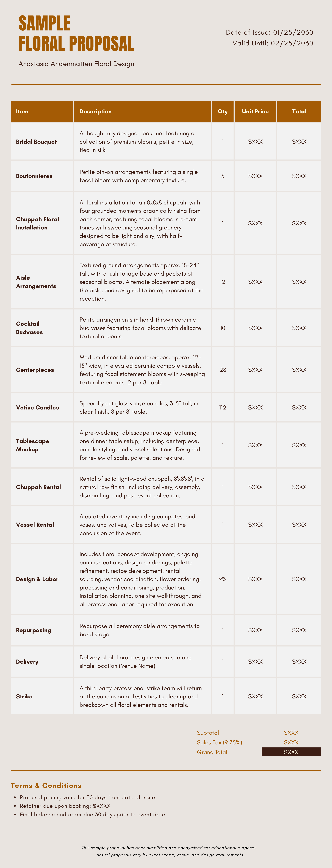Click the Sample Floral Proposal title
Viewport: 332px width, 868px height.
(76, 33)
